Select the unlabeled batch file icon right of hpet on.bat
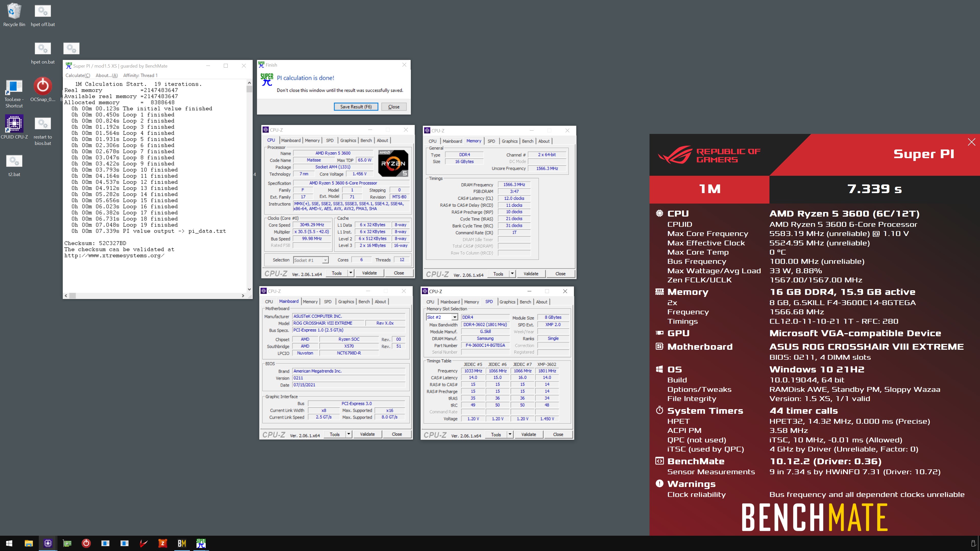The image size is (980, 551). pyautogui.click(x=71, y=48)
